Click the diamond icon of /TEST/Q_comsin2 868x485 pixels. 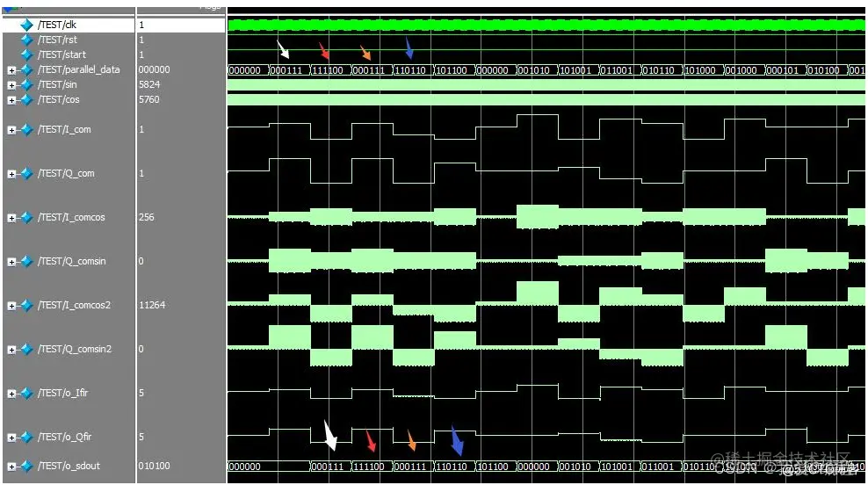click(26, 350)
